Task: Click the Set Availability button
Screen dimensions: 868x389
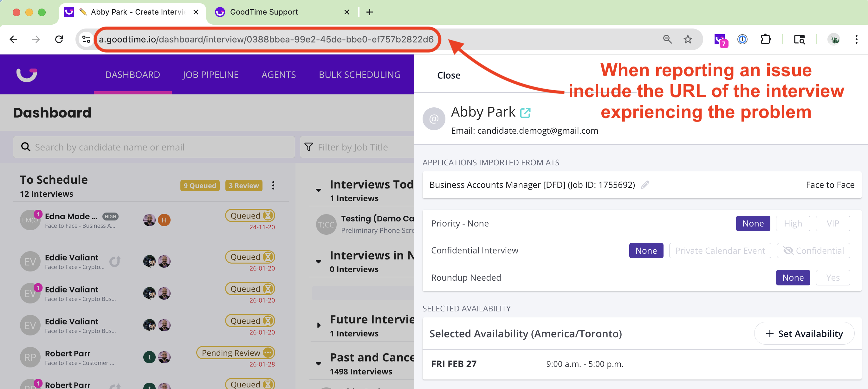Action: pos(804,334)
